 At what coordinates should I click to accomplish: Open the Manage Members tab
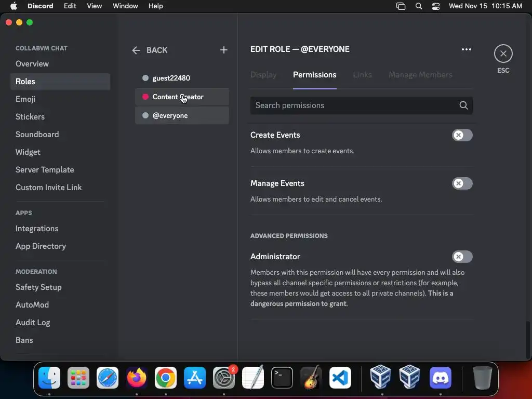click(420, 75)
